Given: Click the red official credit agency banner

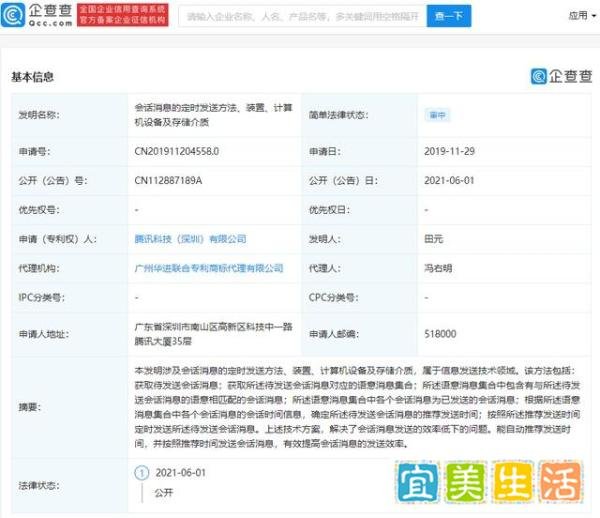Looking at the screenshot, I should [x=122, y=15].
